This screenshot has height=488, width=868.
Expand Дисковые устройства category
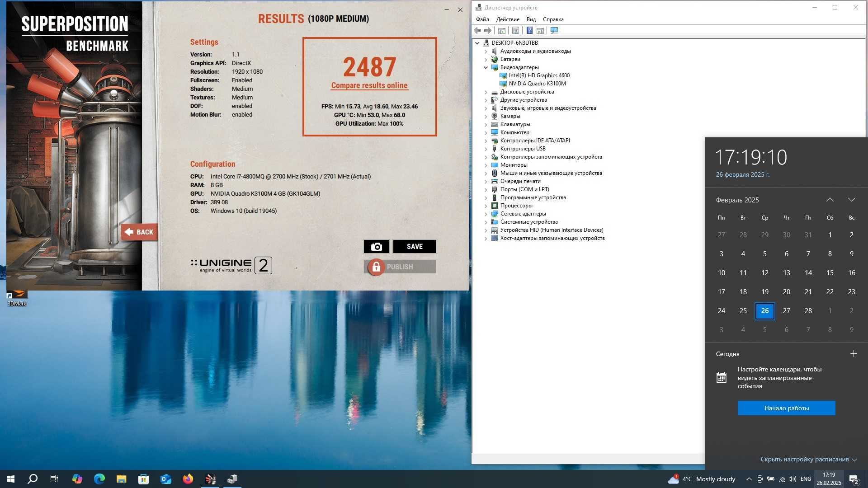click(x=486, y=92)
